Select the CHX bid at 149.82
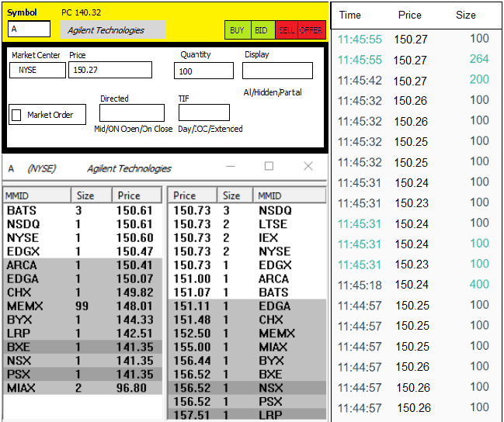The image size is (504, 422). pyautogui.click(x=82, y=292)
